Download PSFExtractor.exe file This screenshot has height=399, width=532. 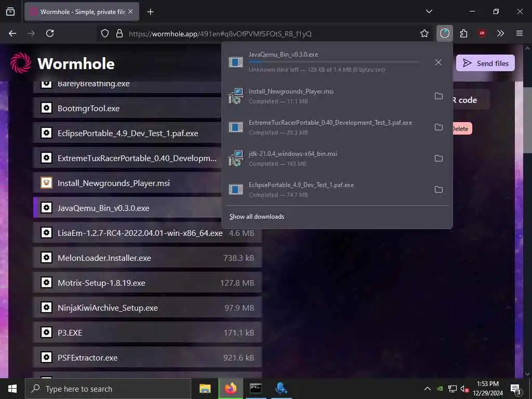click(x=148, y=357)
